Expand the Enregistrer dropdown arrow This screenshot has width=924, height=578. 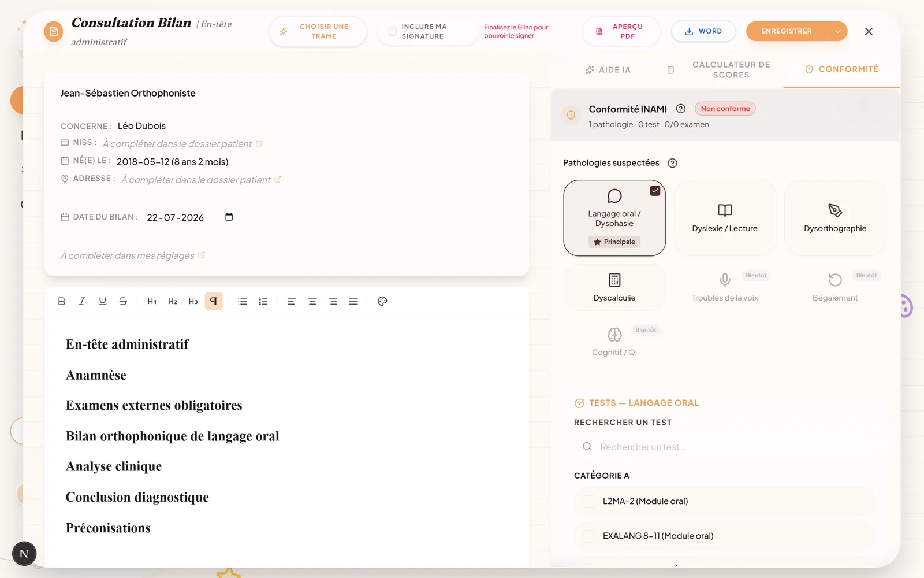click(838, 31)
